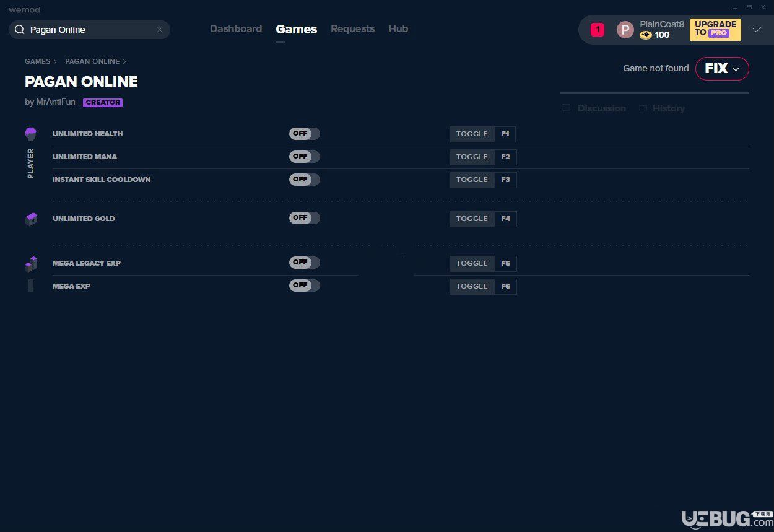
Task: Click chevron after GAMES breadcrumb
Action: [x=55, y=62]
